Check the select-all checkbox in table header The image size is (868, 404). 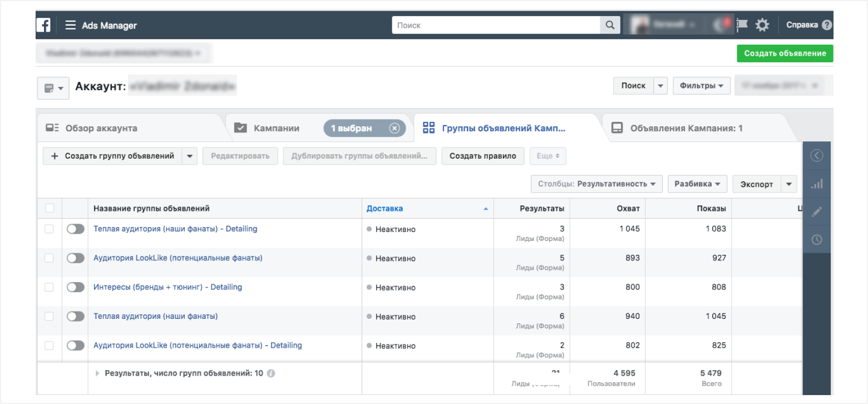(x=50, y=208)
